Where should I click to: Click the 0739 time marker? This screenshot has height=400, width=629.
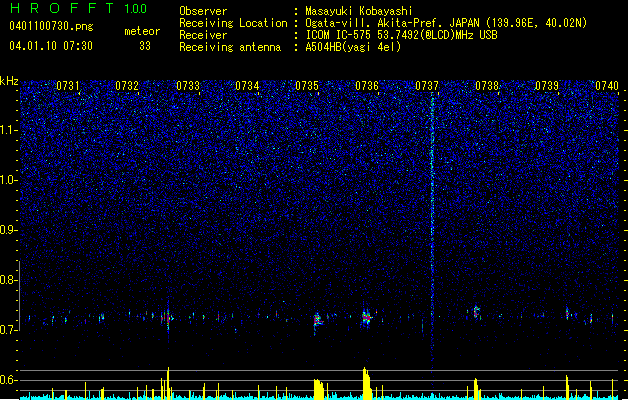[547, 86]
